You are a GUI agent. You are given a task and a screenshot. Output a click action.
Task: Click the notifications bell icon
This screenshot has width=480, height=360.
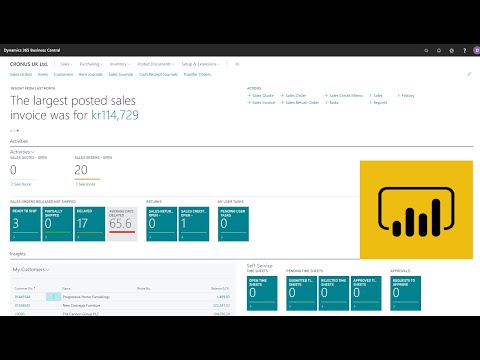click(439, 51)
